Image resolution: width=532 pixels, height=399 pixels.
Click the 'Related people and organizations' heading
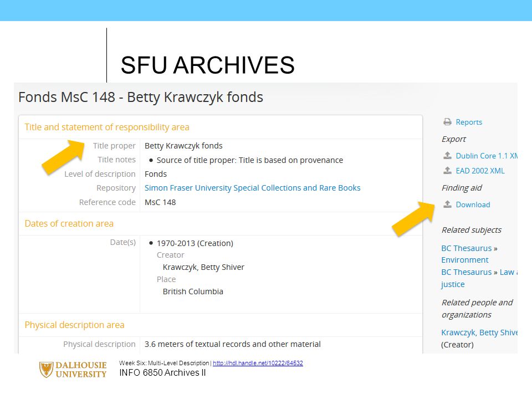coord(477,309)
